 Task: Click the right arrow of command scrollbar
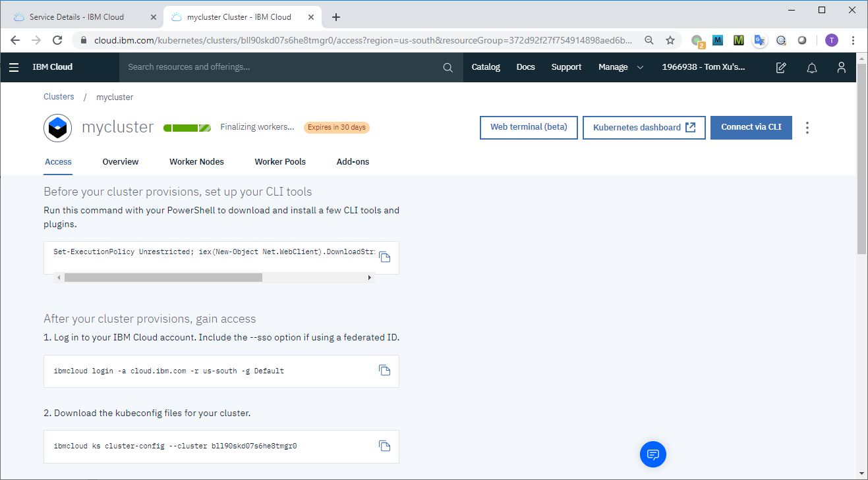(370, 278)
